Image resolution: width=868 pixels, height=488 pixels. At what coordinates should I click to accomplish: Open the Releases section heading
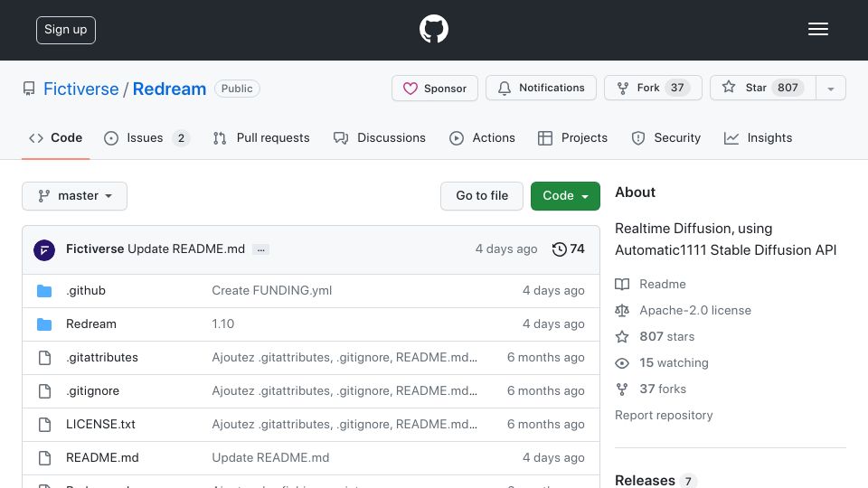(645, 480)
